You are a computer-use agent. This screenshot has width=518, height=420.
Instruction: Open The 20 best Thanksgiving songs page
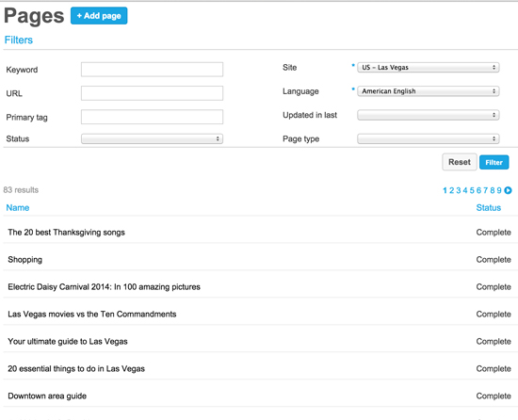click(67, 233)
